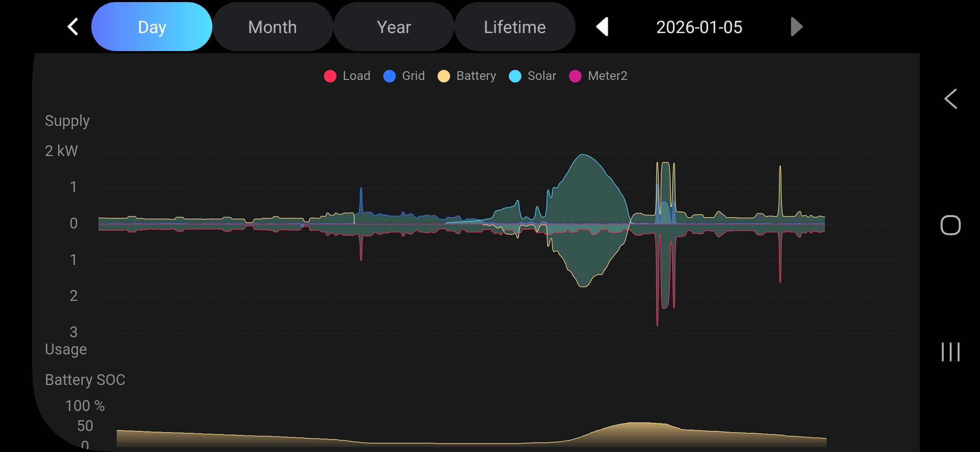Toggle the Load series red legend dot
Screen dimensions: 980x452
(x=330, y=76)
